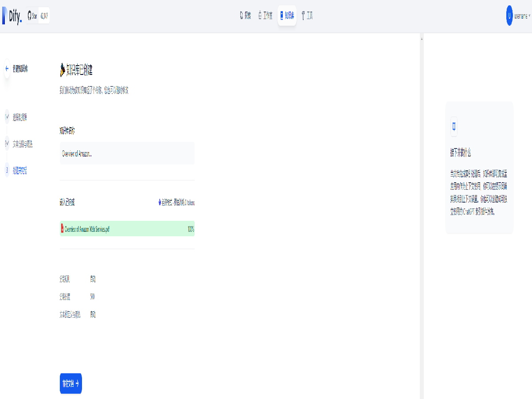
Task: Click the Overview of Amazon Web Services.pdf progress bar
Action: point(127,229)
